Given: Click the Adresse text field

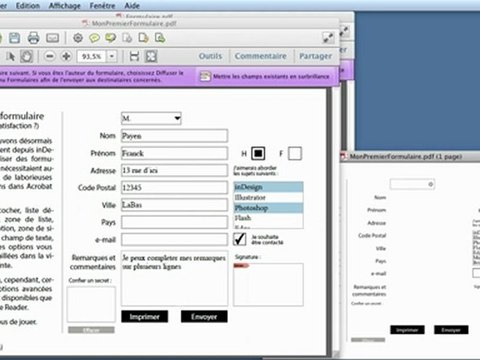Looking at the screenshot, I should pos(174,170).
